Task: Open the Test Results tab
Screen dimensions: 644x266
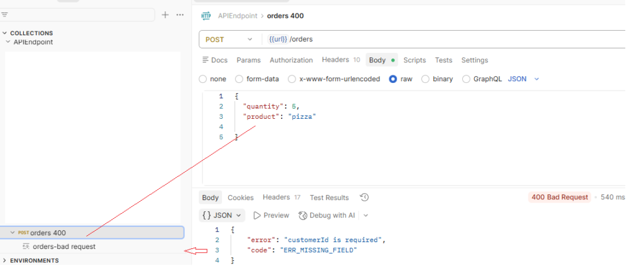Action: (x=329, y=197)
